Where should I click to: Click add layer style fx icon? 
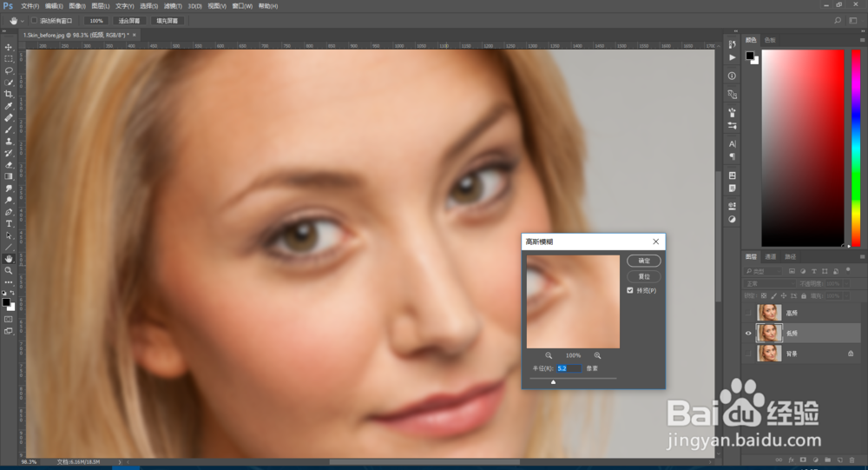click(x=791, y=460)
